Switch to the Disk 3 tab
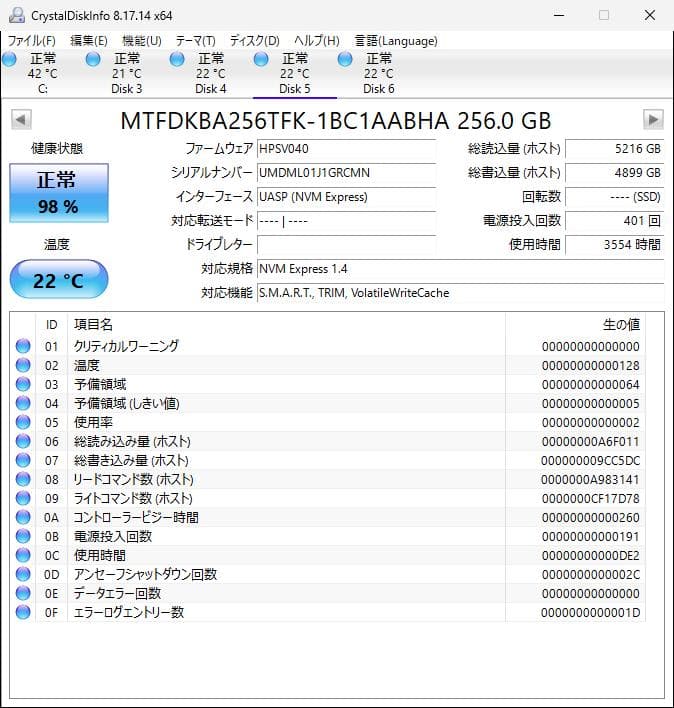The image size is (674, 708). (x=126, y=74)
